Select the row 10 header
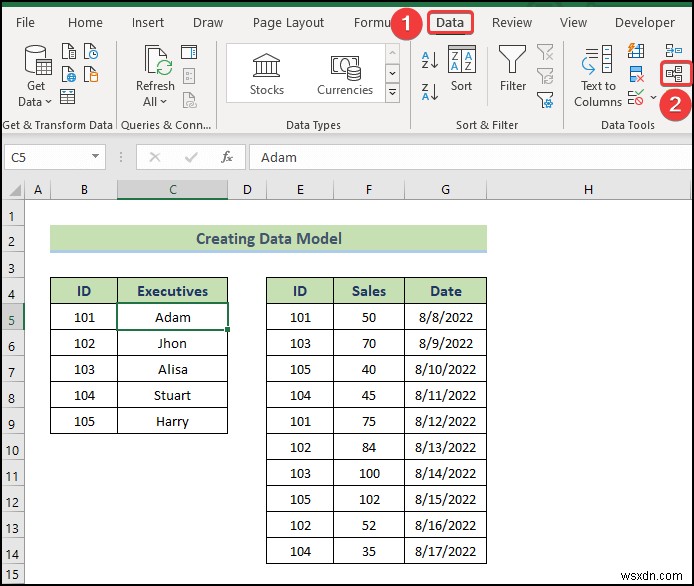This screenshot has width=694, height=586. pyautogui.click(x=13, y=450)
